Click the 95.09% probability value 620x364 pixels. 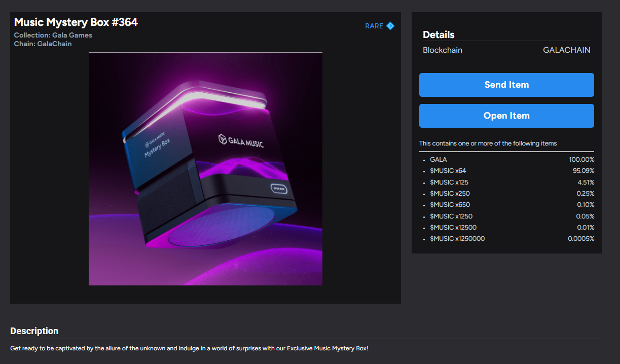pyautogui.click(x=583, y=171)
